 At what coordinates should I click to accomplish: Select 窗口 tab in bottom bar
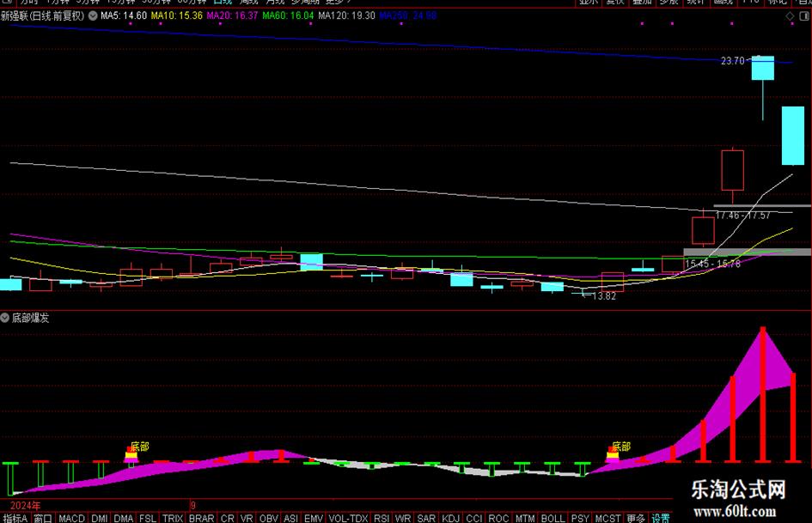tap(43, 518)
